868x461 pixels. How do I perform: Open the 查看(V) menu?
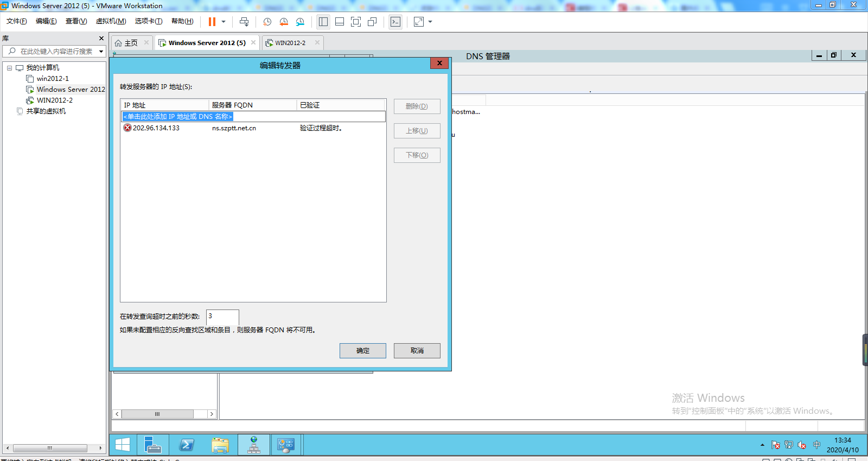76,21
